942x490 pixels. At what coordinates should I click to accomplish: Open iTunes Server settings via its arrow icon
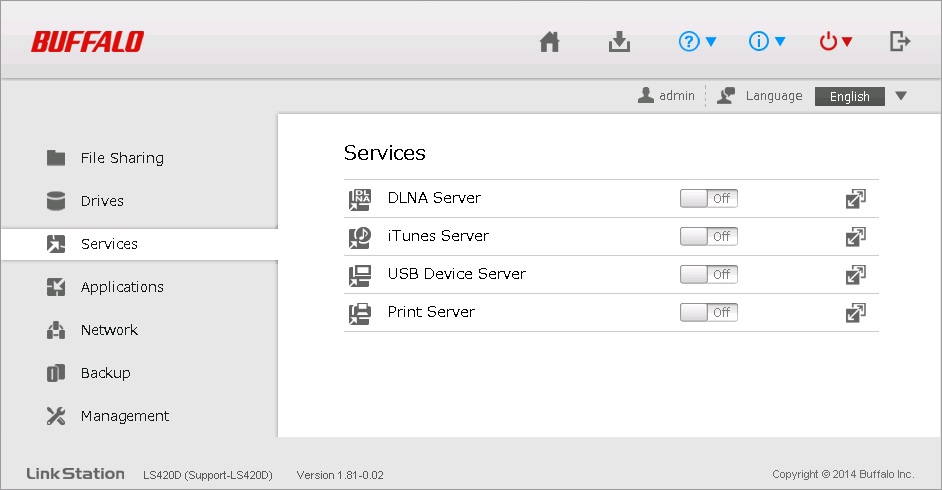point(855,237)
